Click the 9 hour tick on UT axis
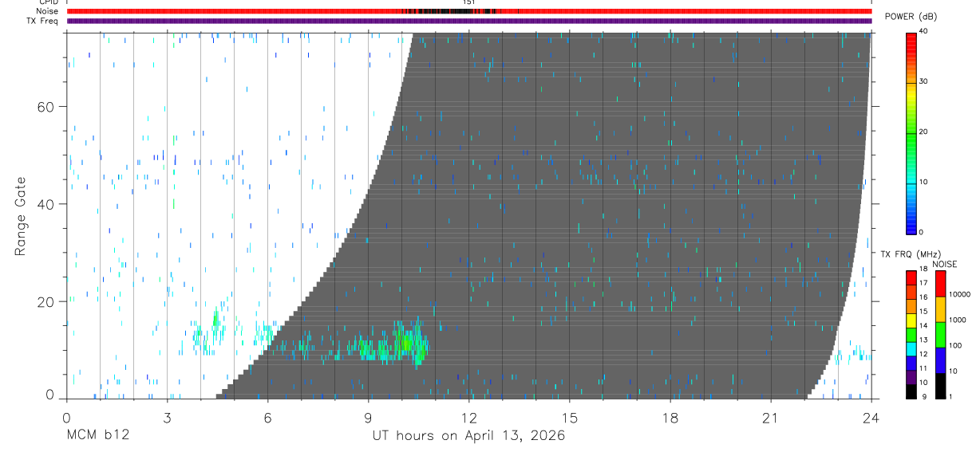 (x=368, y=418)
